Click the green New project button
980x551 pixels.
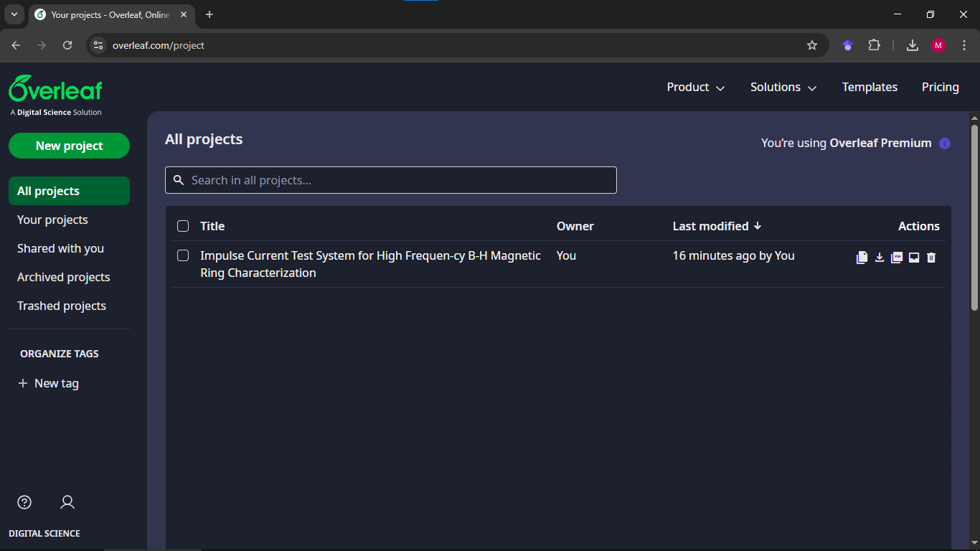click(x=69, y=146)
